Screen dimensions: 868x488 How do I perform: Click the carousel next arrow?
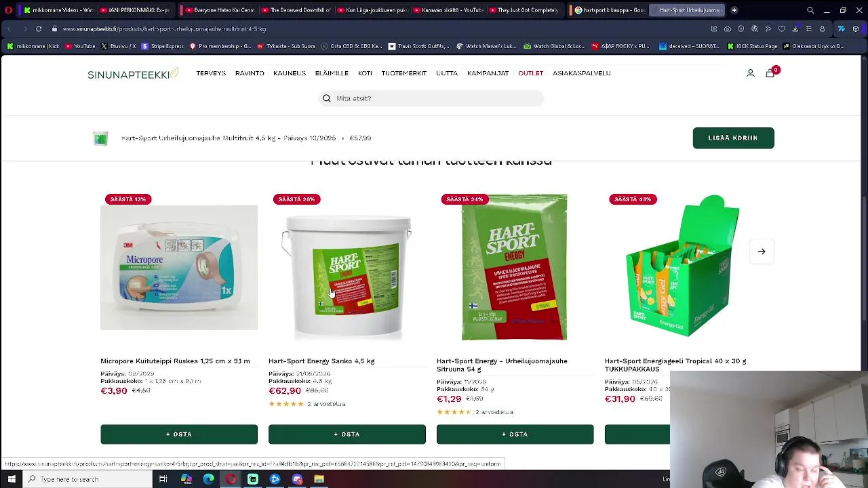click(762, 251)
